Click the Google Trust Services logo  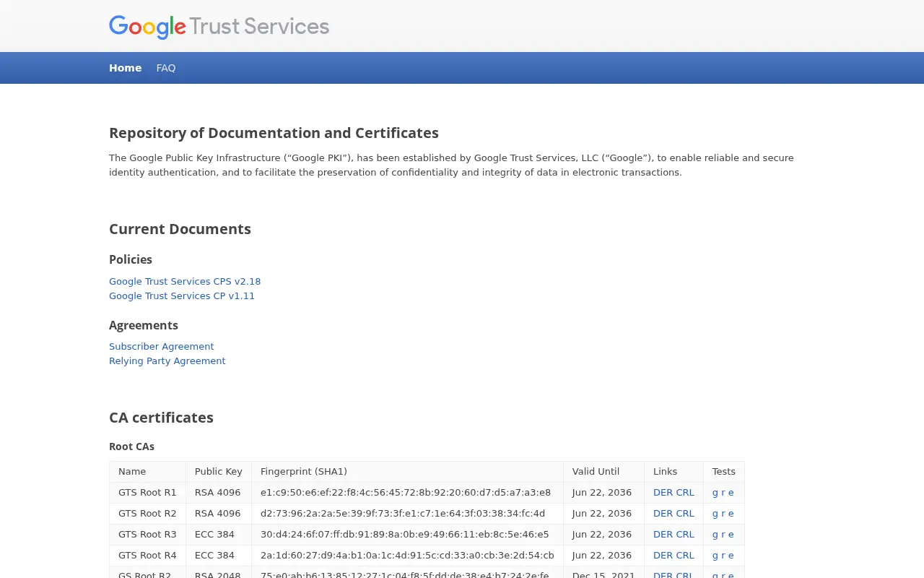219,27
